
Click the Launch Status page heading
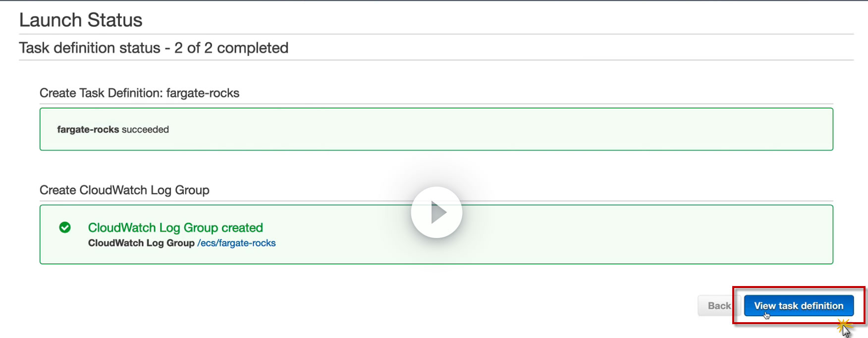click(x=81, y=20)
